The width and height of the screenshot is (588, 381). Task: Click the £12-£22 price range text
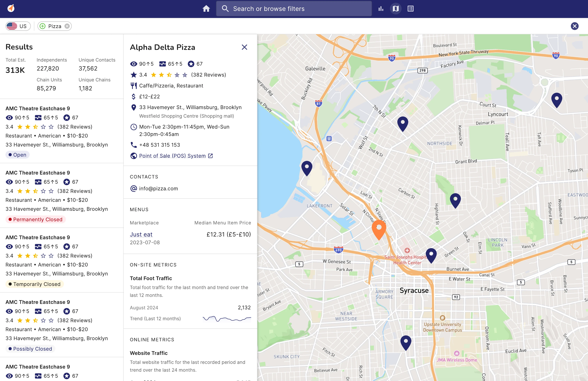pos(150,96)
